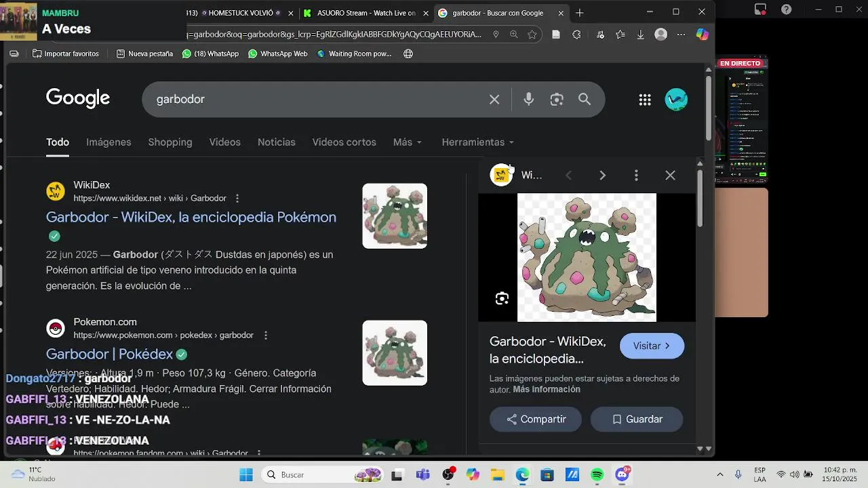
Task: Click the Guardar button
Action: pos(637,420)
